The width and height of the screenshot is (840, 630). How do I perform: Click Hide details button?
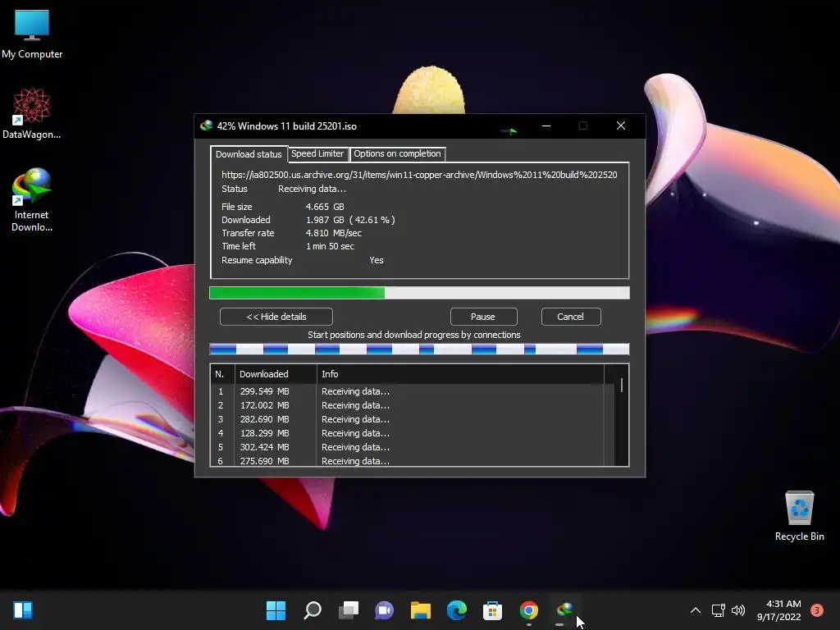tap(276, 317)
